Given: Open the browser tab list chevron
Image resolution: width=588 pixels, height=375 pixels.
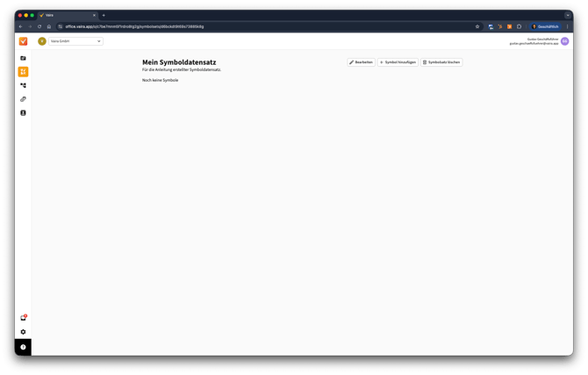Looking at the screenshot, I should (568, 15).
